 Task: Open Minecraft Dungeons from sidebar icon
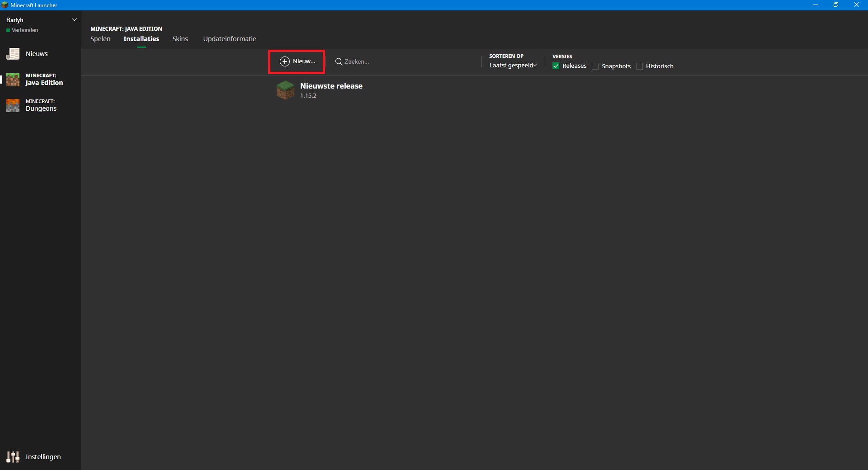pos(13,105)
